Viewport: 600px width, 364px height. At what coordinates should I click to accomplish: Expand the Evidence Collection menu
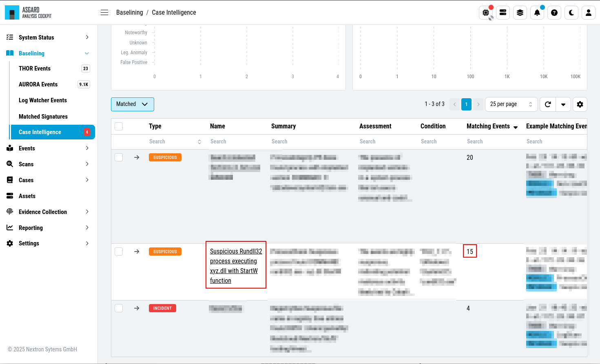click(87, 212)
